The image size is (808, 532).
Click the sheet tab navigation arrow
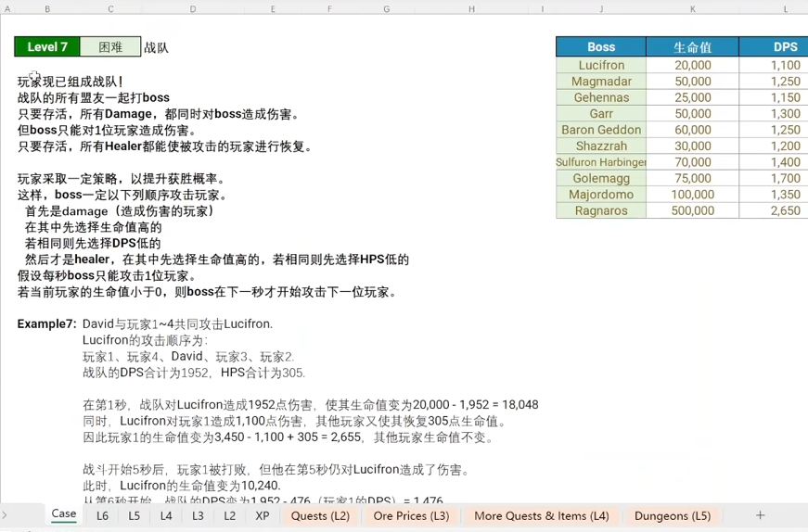(5, 515)
